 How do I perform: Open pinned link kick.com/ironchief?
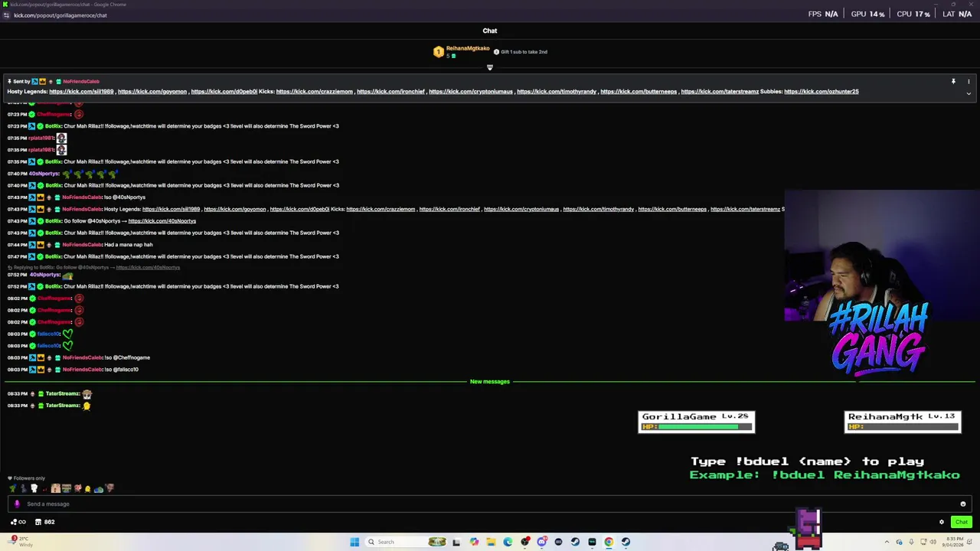tap(390, 92)
